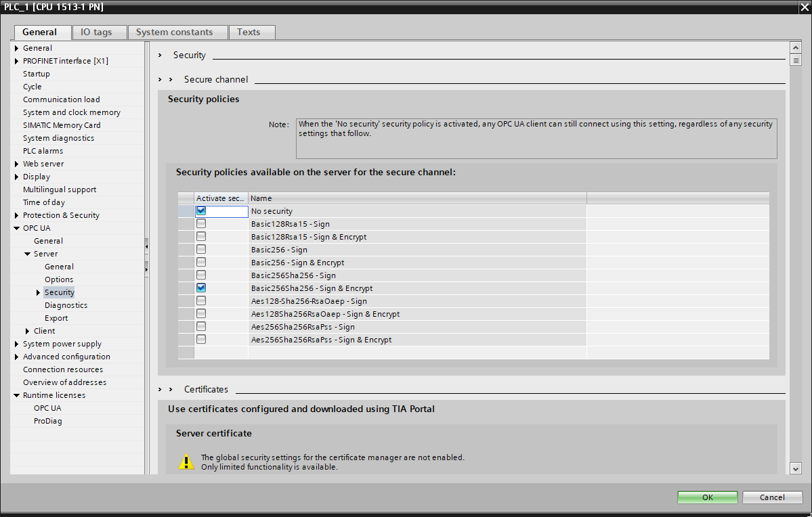Open PLC alarms settings
The image size is (812, 517).
(x=43, y=151)
